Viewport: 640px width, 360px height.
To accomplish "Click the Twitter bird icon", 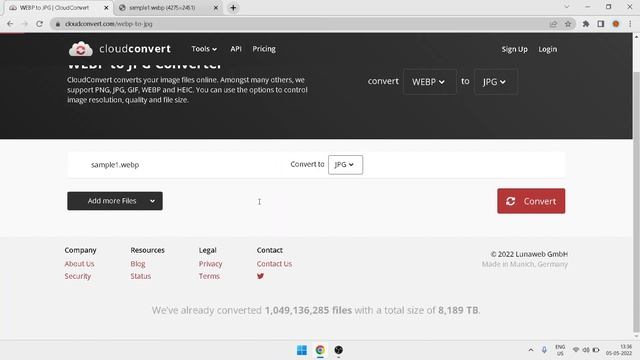I will pos(260,276).
